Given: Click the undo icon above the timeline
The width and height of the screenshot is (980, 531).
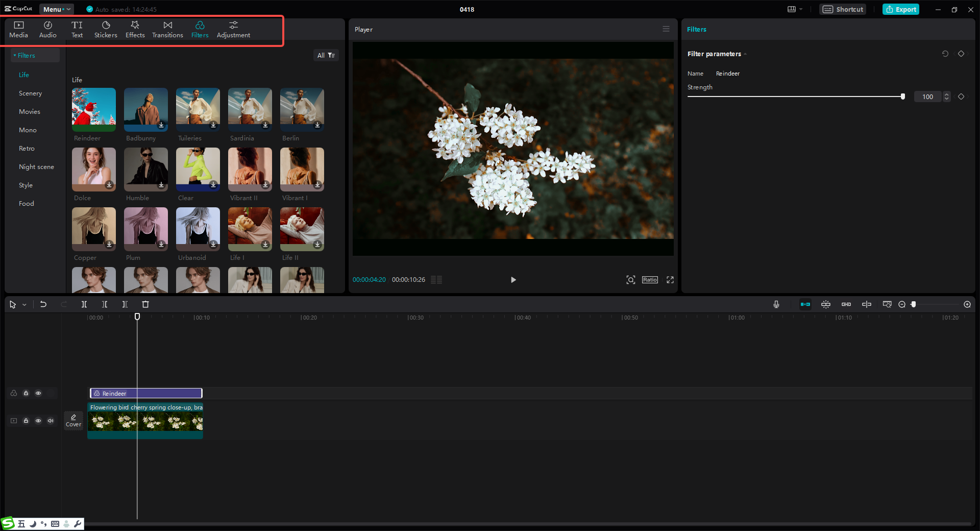Looking at the screenshot, I should click(x=43, y=304).
